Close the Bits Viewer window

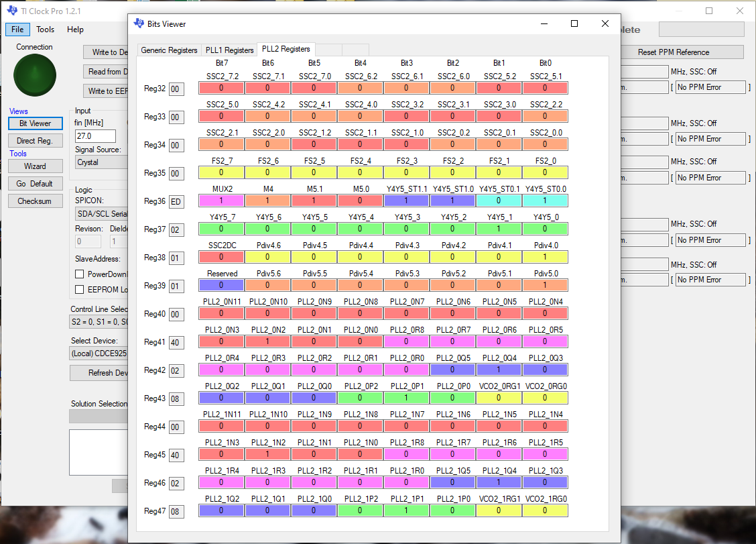(605, 23)
